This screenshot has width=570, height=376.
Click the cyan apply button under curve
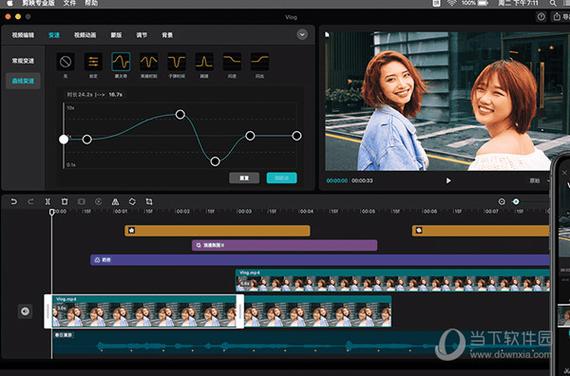click(x=282, y=178)
